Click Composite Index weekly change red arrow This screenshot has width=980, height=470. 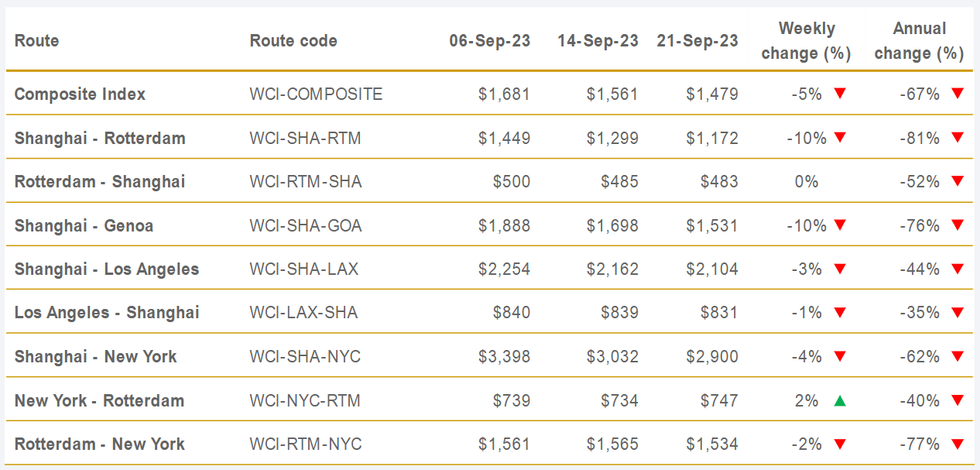tap(840, 94)
